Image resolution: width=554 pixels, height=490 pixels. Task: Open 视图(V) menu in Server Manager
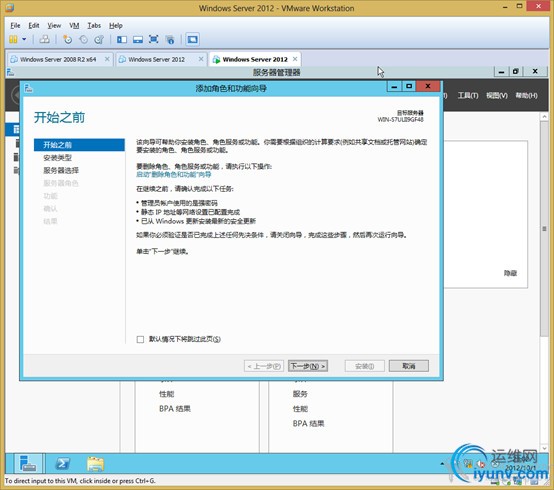coord(497,95)
